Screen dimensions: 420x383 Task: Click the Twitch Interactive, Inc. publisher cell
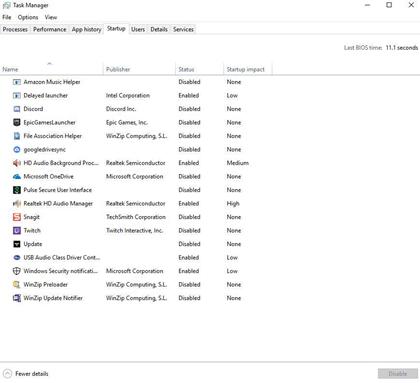click(x=134, y=231)
